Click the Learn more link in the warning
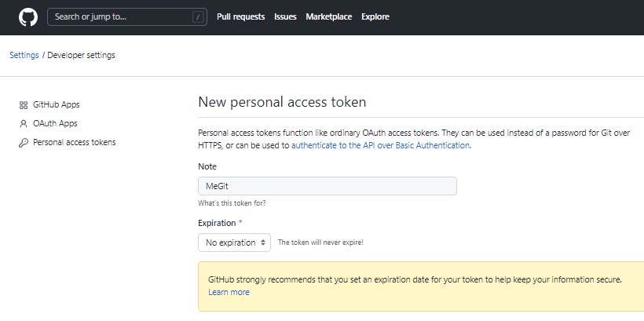 coord(229,292)
